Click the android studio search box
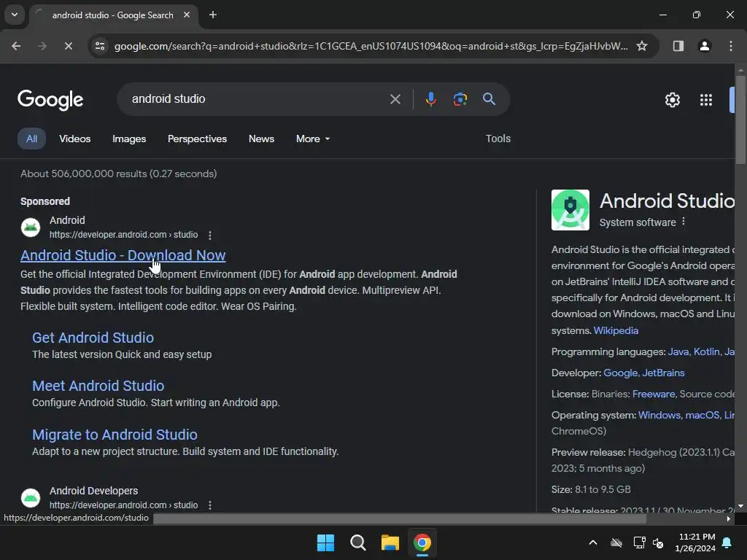The image size is (747, 560). click(258, 99)
